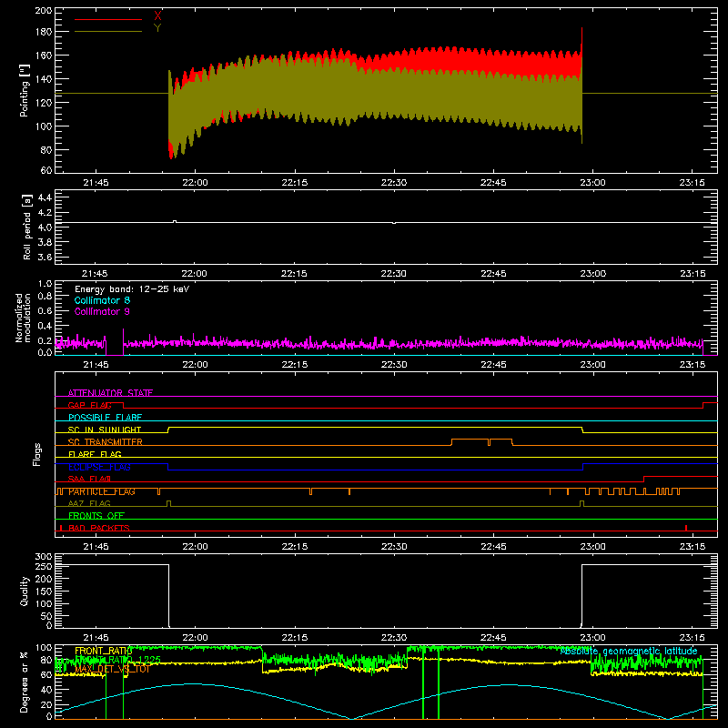Click the yellow FRONT_RATIO legend label

(104, 652)
